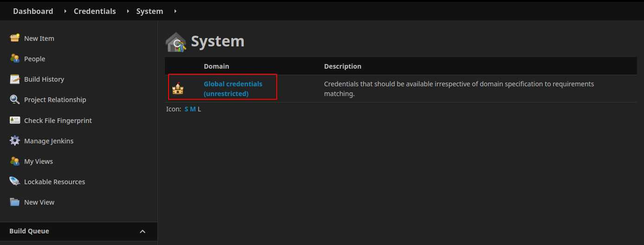644x245 pixels.
Task: Go to Build History
Action: coord(44,79)
